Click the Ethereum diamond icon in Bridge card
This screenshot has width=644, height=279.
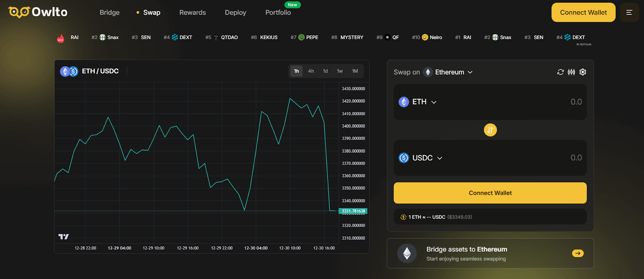407,253
